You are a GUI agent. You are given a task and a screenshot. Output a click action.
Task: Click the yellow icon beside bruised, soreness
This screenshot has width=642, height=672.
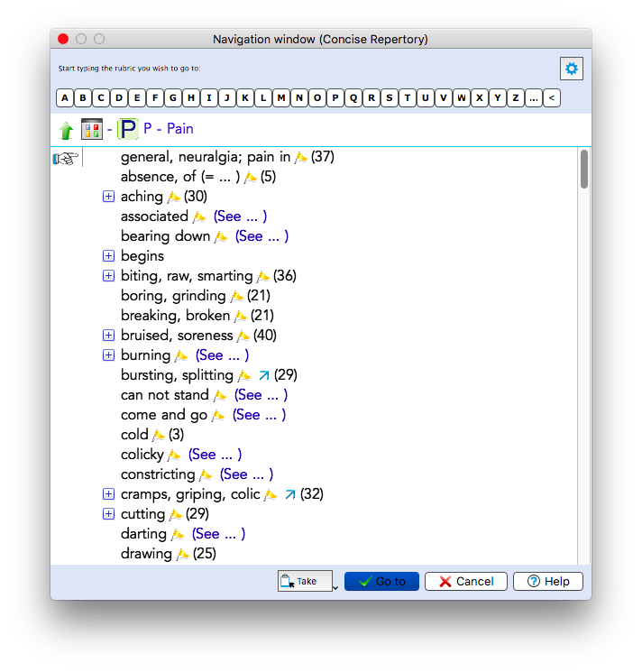(243, 336)
